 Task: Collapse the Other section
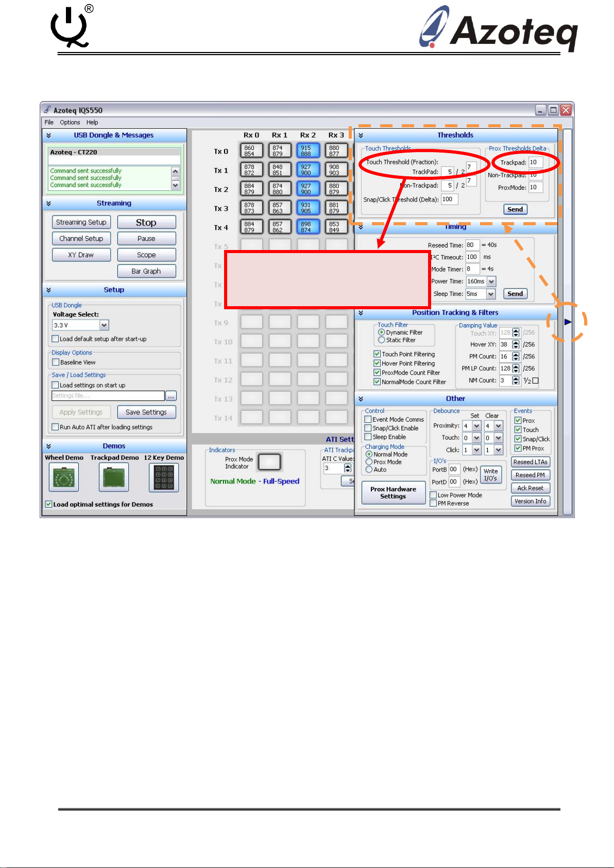[361, 399]
